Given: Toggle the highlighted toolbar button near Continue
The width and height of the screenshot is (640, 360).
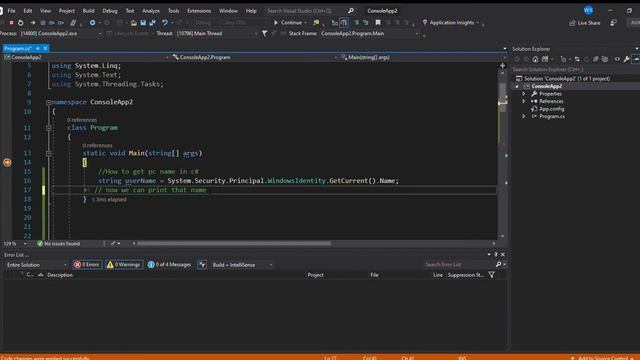Looking at the screenshot, I should [344, 22].
